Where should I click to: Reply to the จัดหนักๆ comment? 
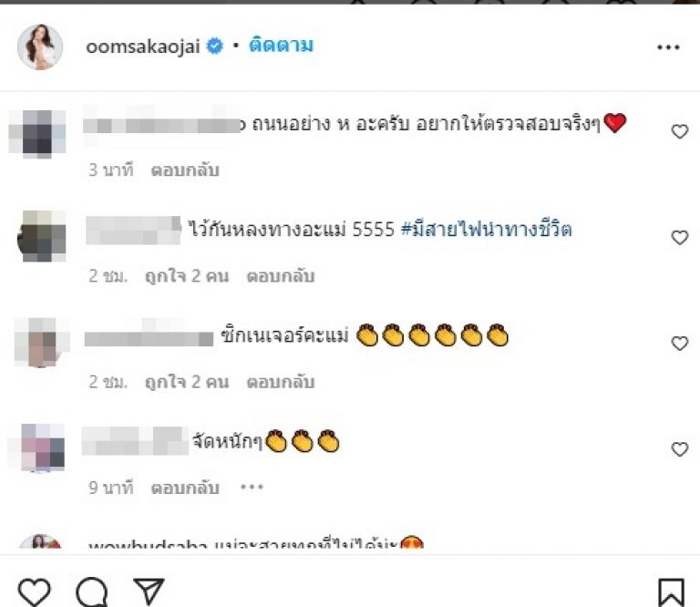185,488
